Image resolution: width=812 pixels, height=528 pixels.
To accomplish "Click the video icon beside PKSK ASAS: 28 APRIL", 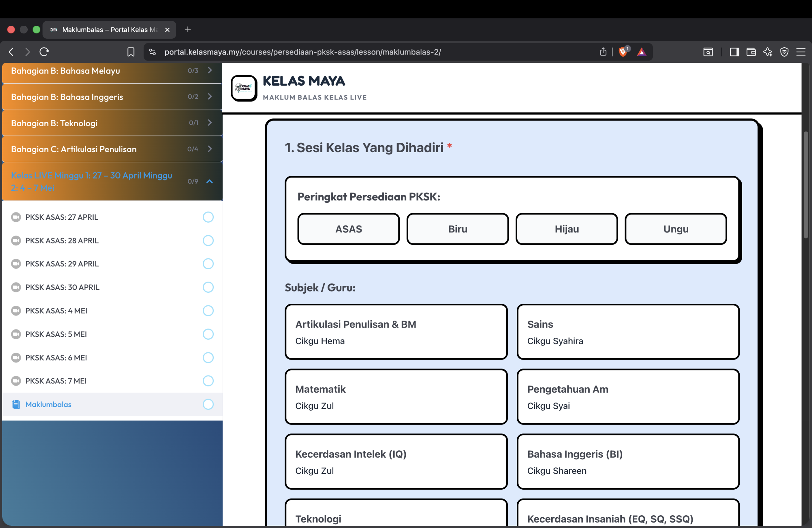I will click(16, 240).
